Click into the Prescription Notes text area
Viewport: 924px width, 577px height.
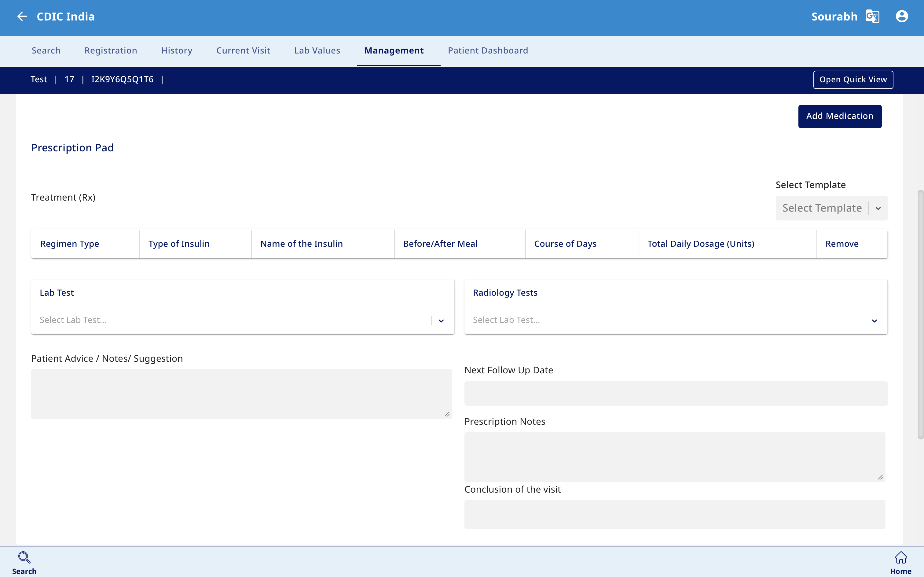(x=674, y=457)
